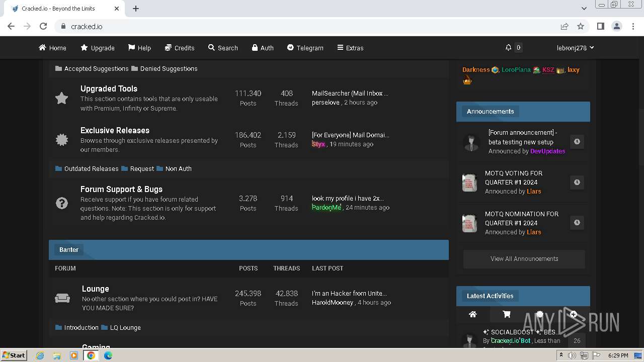This screenshot has height=362, width=644.
Task: Open the Help nav item
Action: pos(139,48)
